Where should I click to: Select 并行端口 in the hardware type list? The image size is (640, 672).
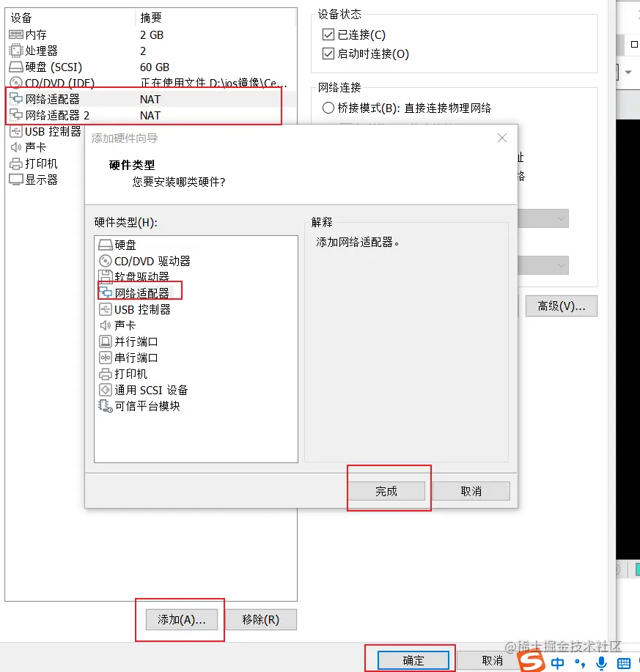point(134,341)
